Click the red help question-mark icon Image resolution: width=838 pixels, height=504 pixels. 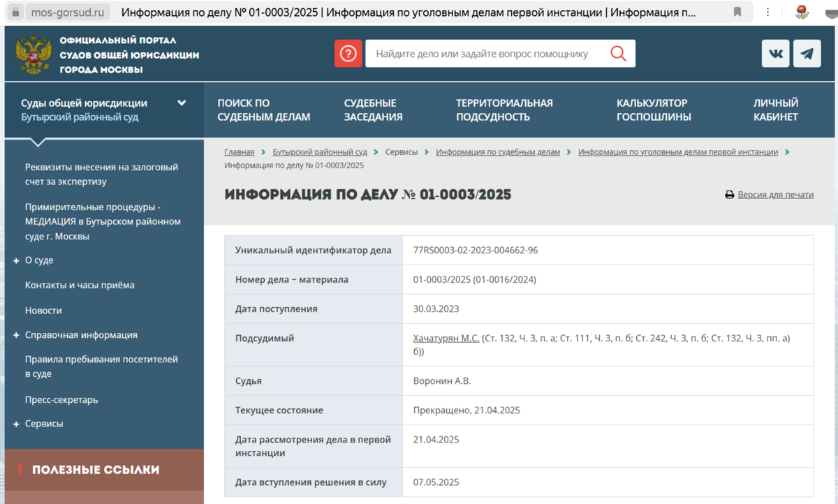(348, 53)
